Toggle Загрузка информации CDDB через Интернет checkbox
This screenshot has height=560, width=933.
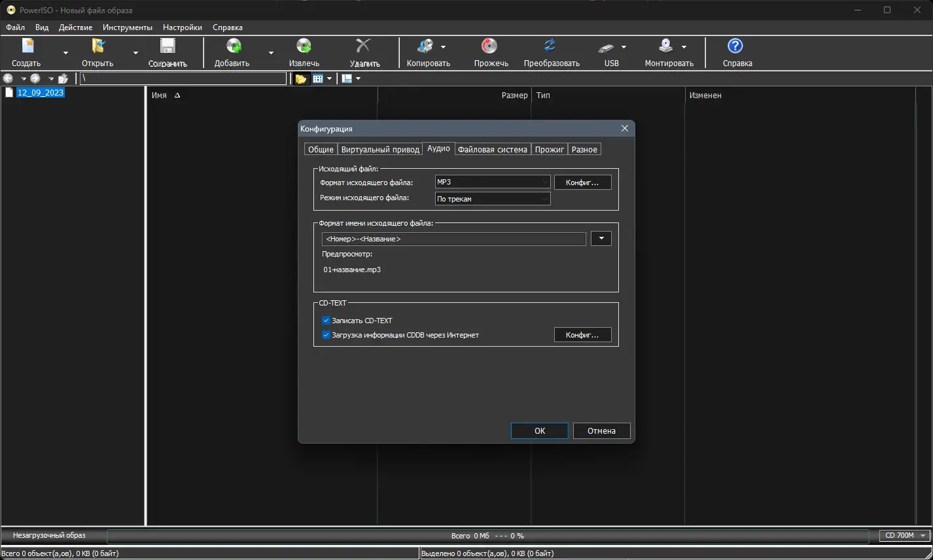pos(326,335)
